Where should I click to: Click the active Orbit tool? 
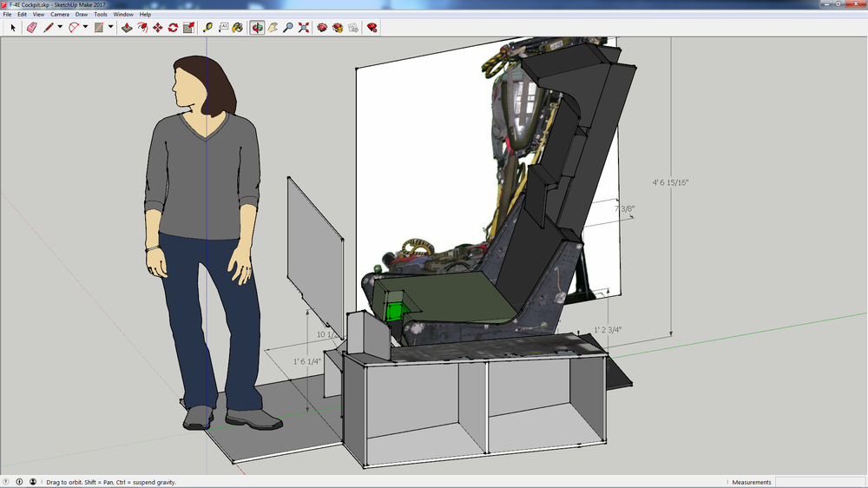coord(258,28)
